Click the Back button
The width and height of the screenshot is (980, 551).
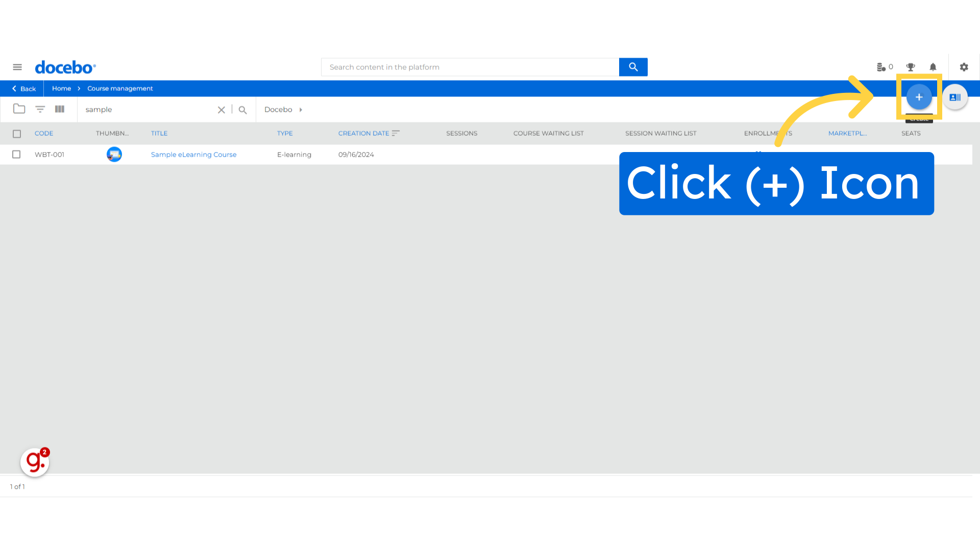coord(23,88)
